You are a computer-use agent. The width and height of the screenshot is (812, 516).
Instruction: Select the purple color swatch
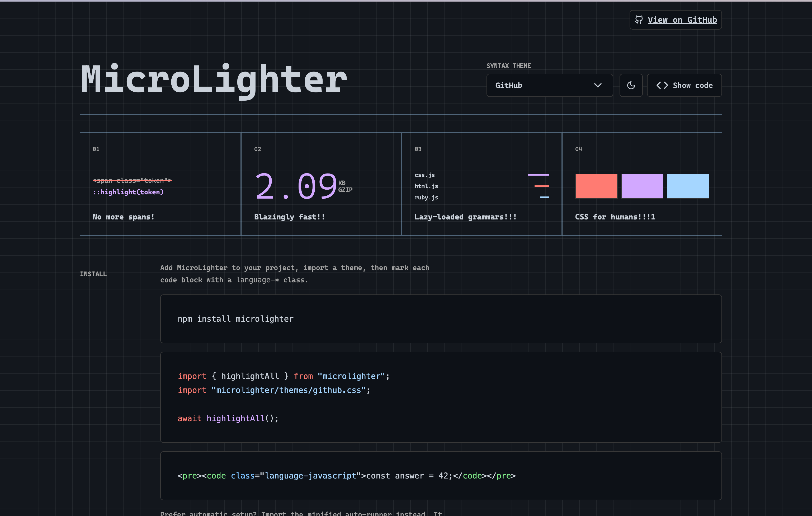[x=642, y=186]
